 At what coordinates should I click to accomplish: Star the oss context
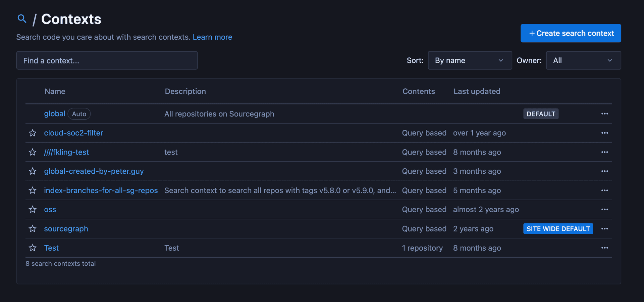click(33, 210)
